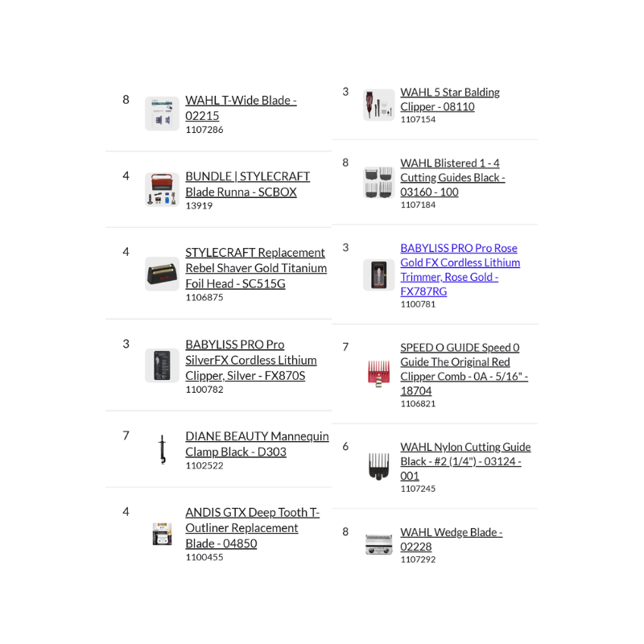644x644 pixels.
Task: Open BABYLISS PRO SilverFX Cordless Lithium Clipper link
Action: tap(250, 360)
